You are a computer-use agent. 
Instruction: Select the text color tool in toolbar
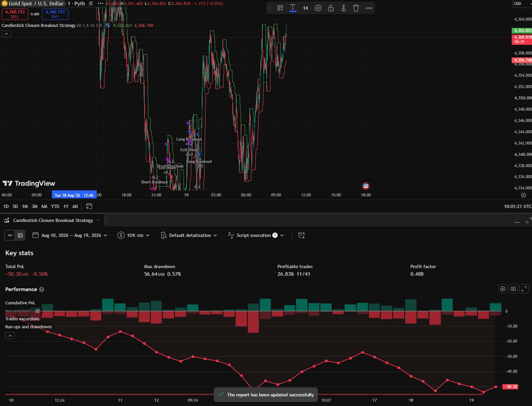pos(293,8)
